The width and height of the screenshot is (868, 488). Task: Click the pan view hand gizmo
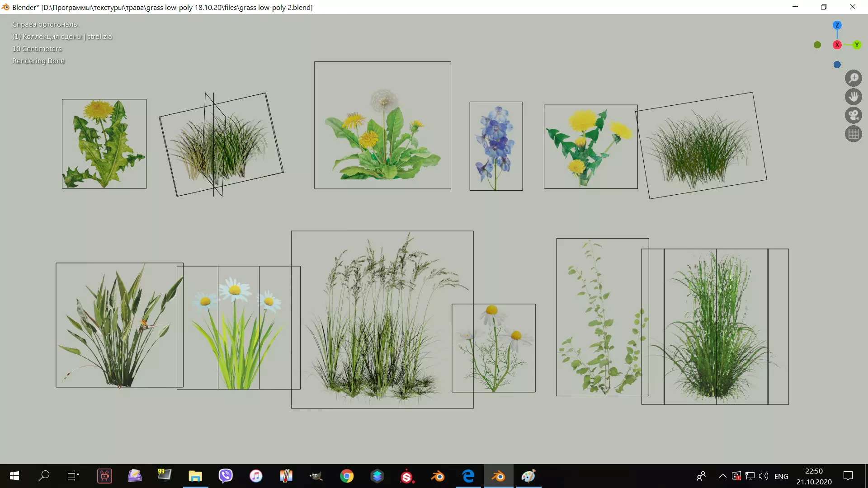pos(853,97)
